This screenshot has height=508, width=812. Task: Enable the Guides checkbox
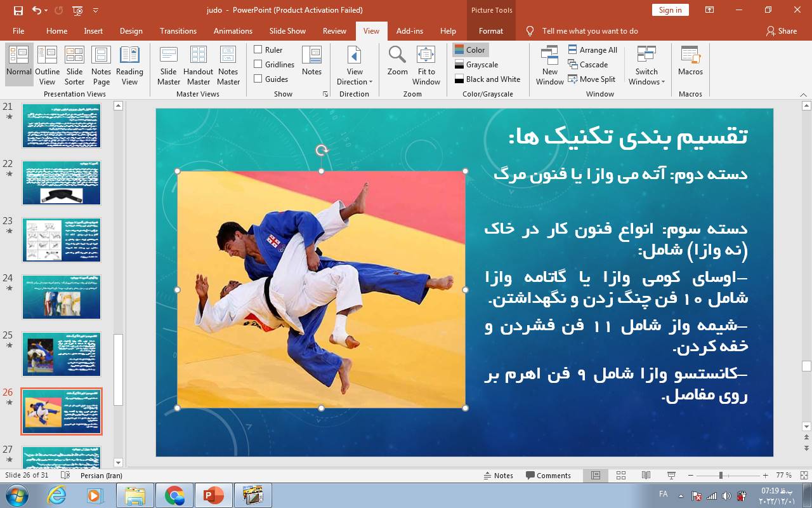click(x=259, y=79)
